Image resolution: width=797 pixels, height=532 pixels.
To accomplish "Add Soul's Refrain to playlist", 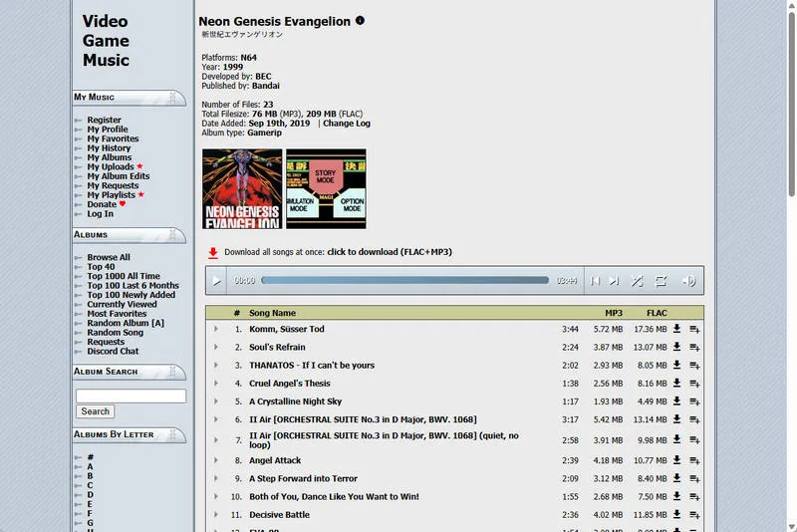I will [694, 348].
